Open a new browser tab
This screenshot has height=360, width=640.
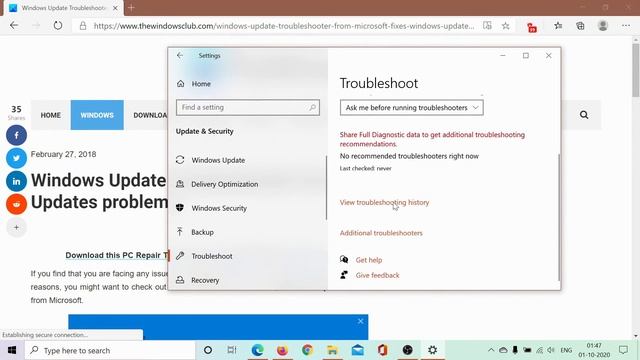tap(131, 7)
